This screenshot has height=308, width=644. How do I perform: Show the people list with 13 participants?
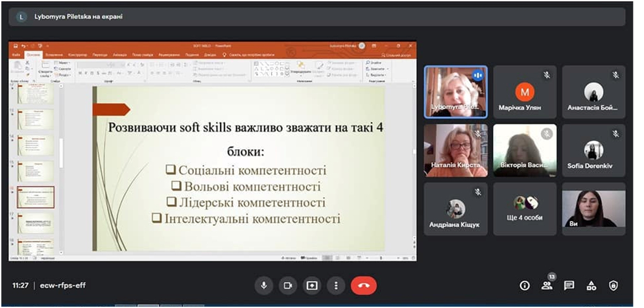click(x=547, y=285)
